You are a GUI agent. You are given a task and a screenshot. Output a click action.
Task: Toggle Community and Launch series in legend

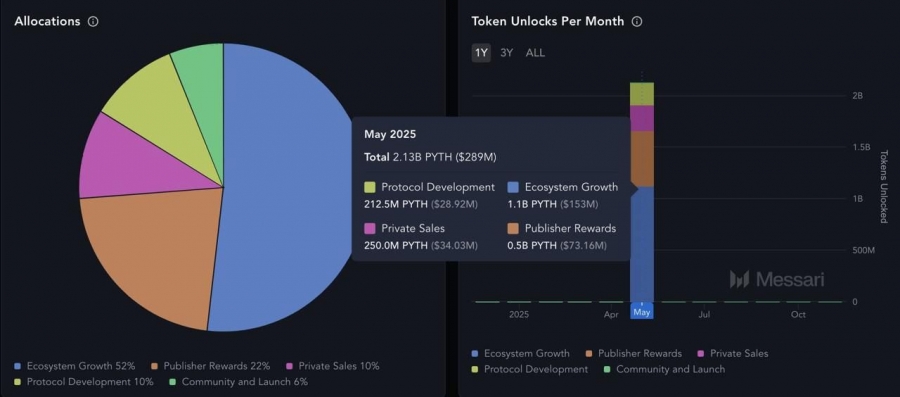pyautogui.click(x=664, y=369)
